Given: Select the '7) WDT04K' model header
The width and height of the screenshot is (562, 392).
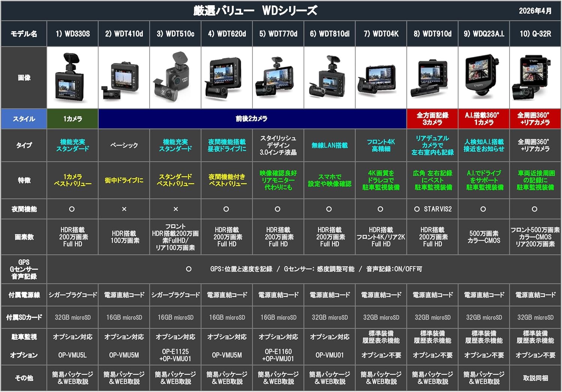Looking at the screenshot, I should [381, 34].
